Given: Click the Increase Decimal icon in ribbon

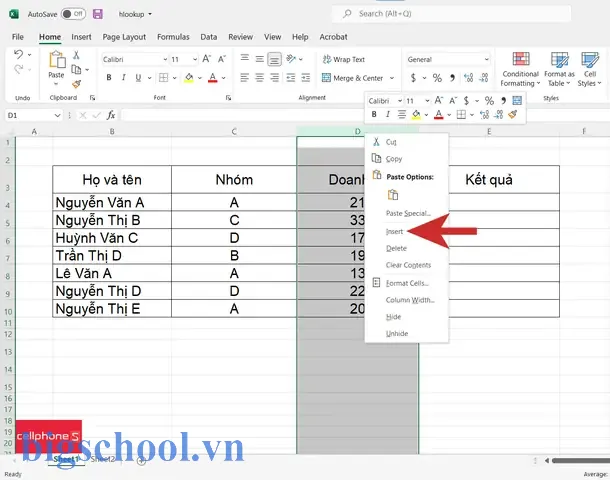Looking at the screenshot, I should [x=468, y=78].
